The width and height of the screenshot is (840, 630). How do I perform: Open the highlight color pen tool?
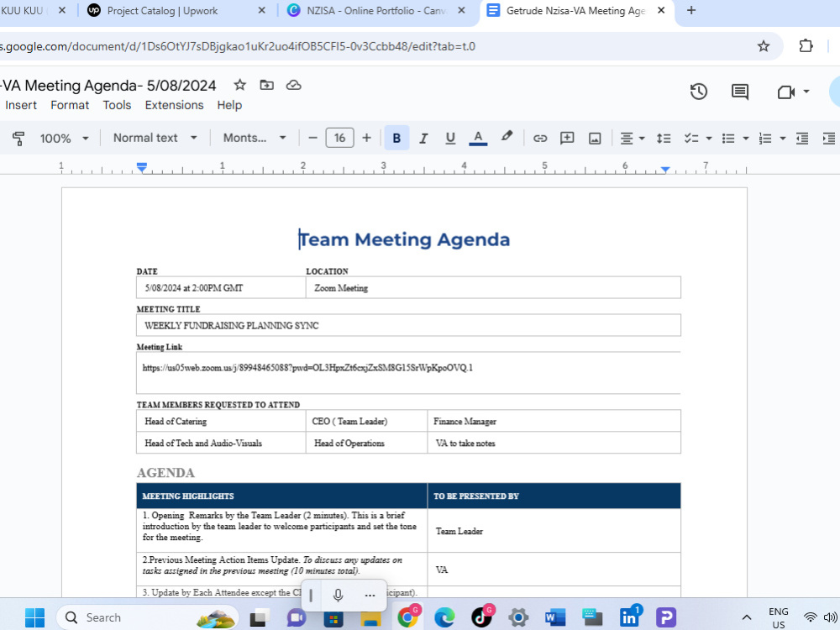tap(507, 137)
